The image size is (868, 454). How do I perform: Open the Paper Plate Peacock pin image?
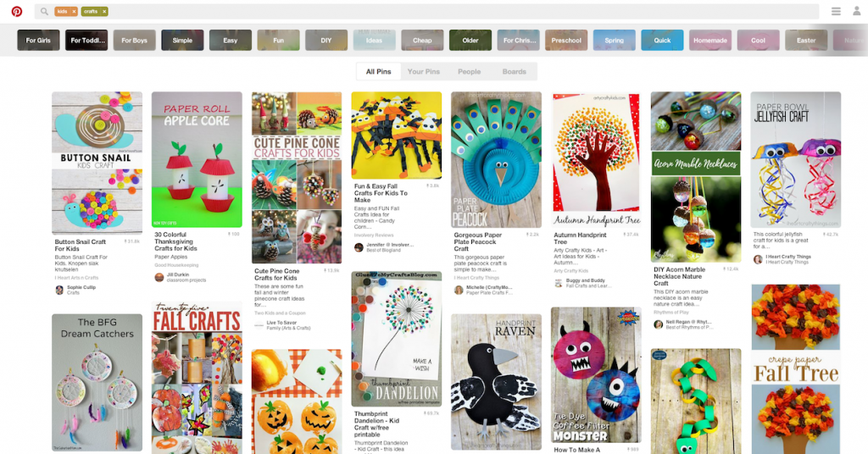(496, 160)
